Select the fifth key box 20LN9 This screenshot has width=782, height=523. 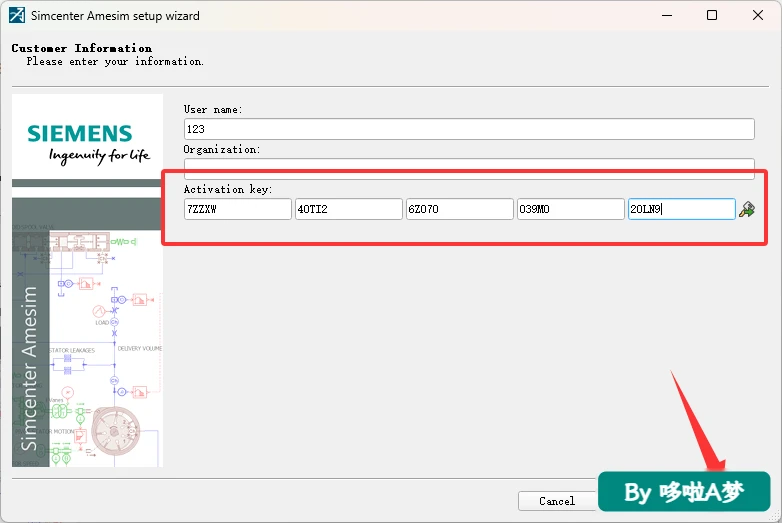click(681, 209)
